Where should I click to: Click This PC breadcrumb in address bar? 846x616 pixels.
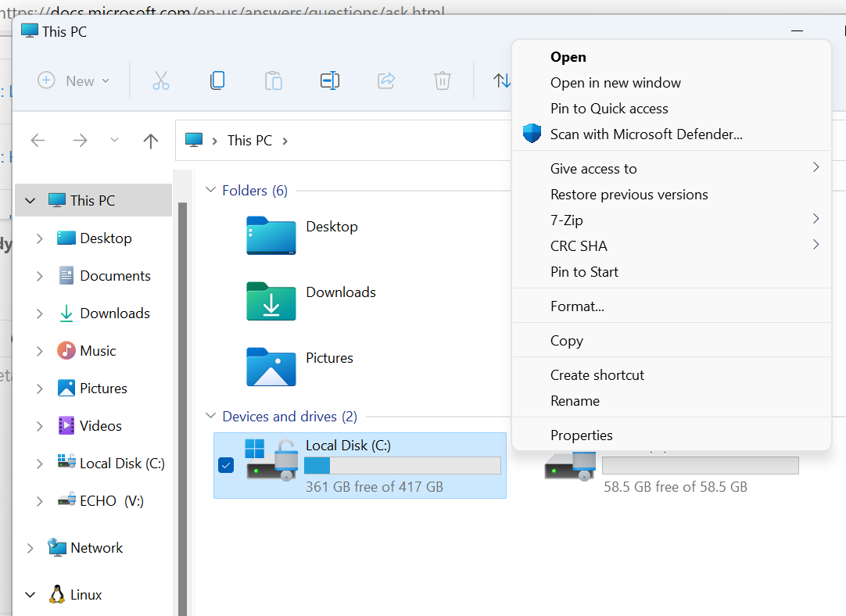[x=249, y=141]
